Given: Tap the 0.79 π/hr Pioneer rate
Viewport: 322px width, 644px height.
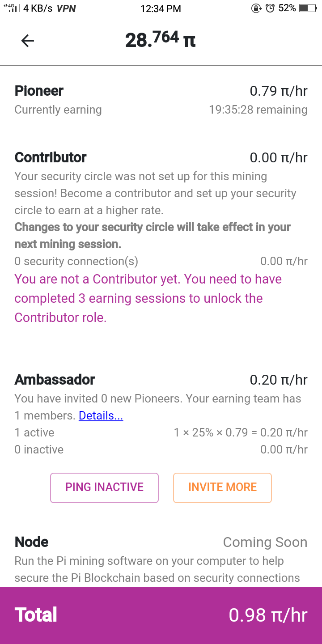Looking at the screenshot, I should (x=278, y=91).
